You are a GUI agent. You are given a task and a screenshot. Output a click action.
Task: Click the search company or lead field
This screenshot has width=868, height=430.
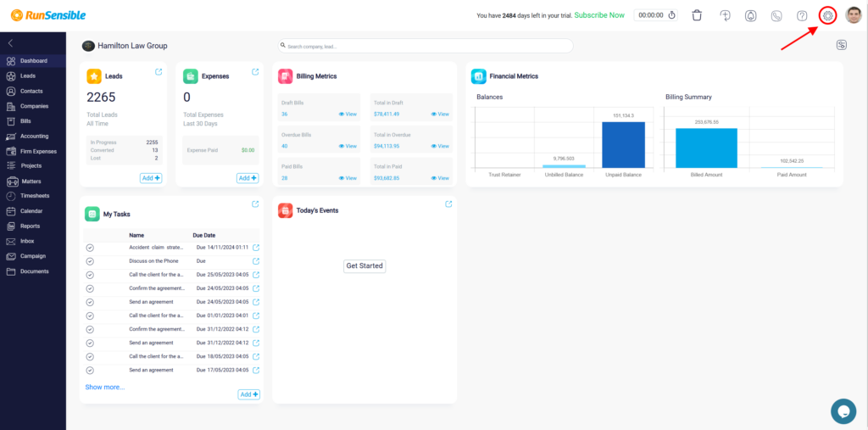(425, 46)
